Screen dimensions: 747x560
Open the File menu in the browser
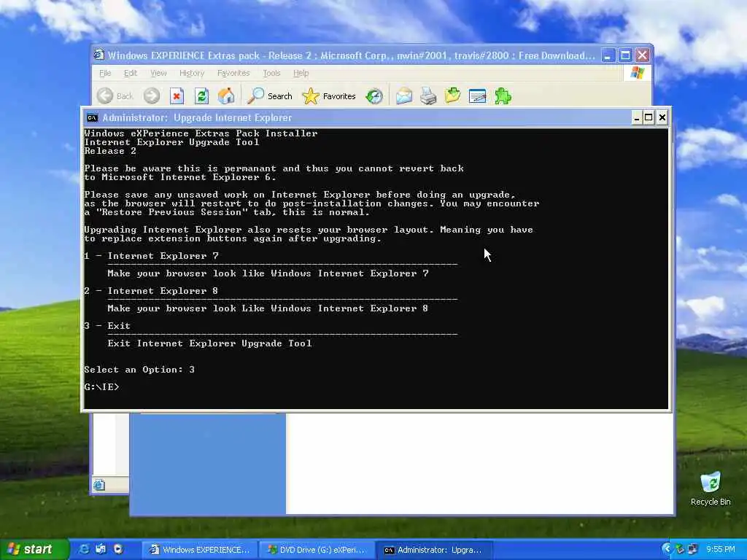pyautogui.click(x=105, y=73)
